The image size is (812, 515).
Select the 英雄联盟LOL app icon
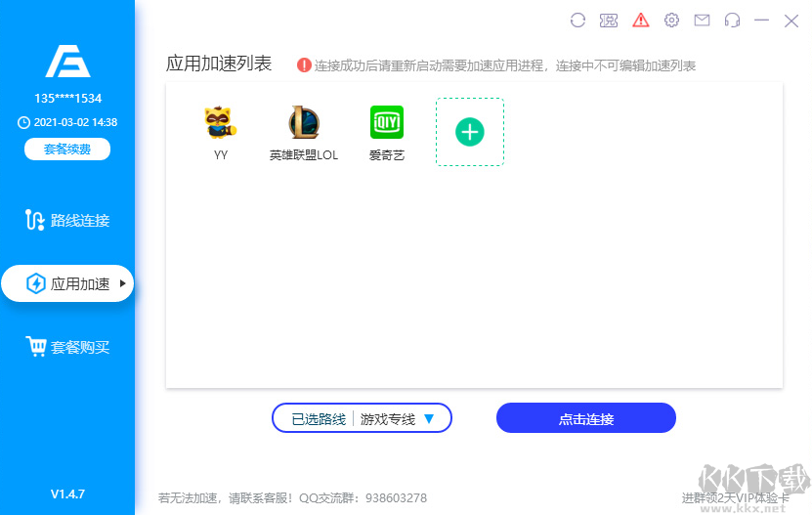click(x=304, y=123)
